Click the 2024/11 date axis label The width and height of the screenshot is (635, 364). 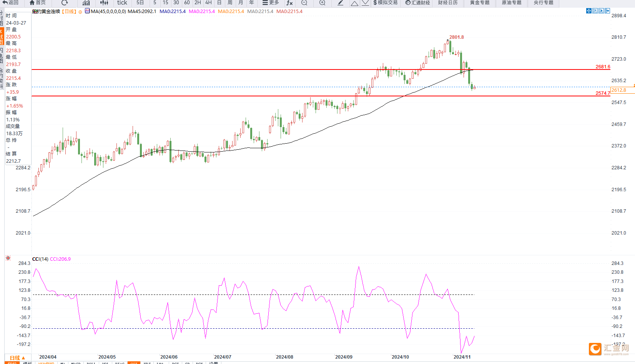pyautogui.click(x=462, y=357)
